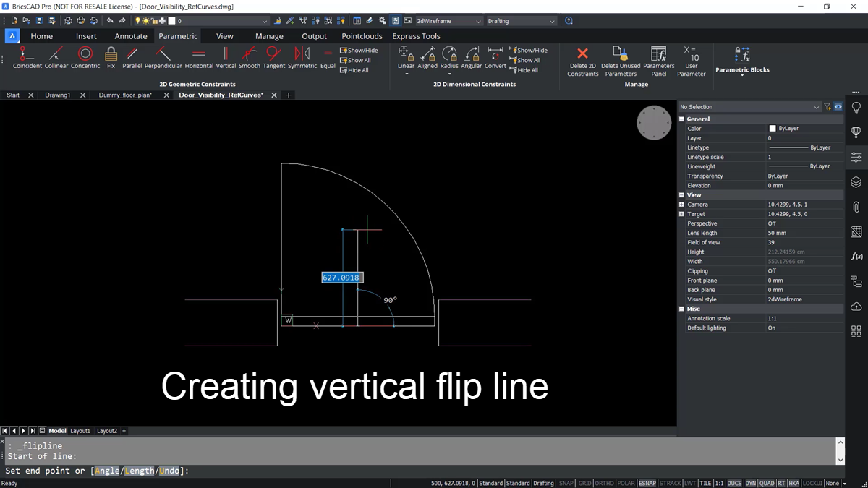Select the Tangent constraint tool
Viewport: 868px width, 488px height.
click(273, 54)
